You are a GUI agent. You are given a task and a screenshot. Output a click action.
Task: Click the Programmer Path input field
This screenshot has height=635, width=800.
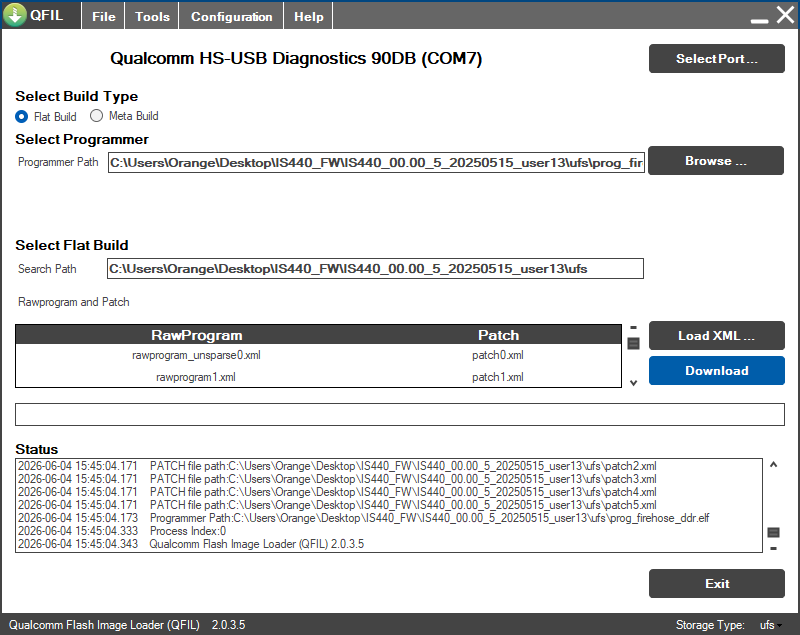click(x=376, y=163)
